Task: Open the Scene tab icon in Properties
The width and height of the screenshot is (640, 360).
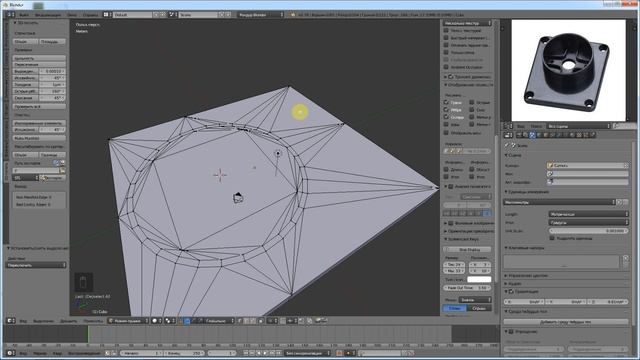Action: pyautogui.click(x=532, y=135)
